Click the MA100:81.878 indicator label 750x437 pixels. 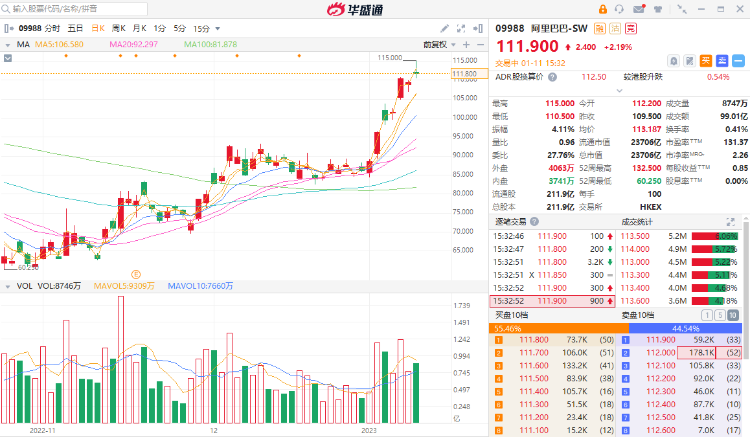coord(210,44)
